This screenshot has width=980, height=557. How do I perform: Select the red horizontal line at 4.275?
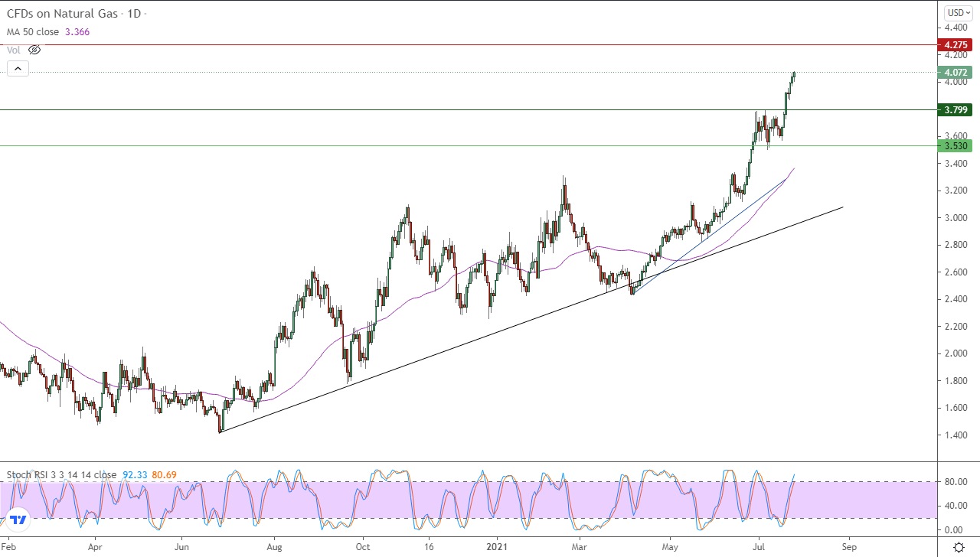click(x=469, y=45)
